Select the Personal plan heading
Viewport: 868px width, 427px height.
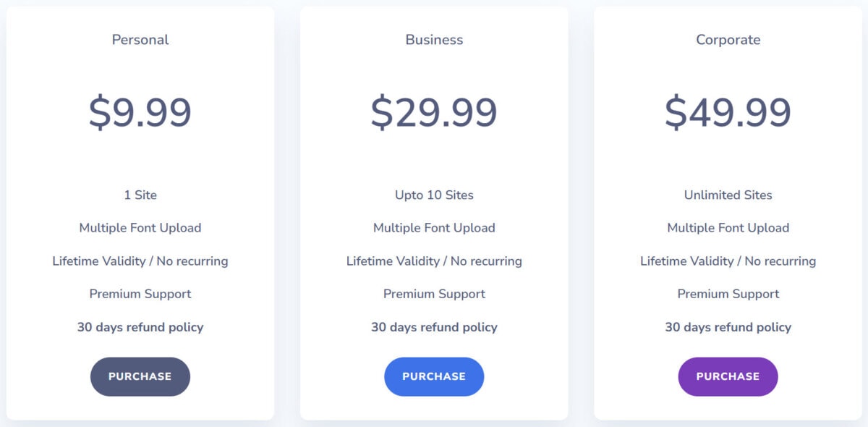coord(140,40)
